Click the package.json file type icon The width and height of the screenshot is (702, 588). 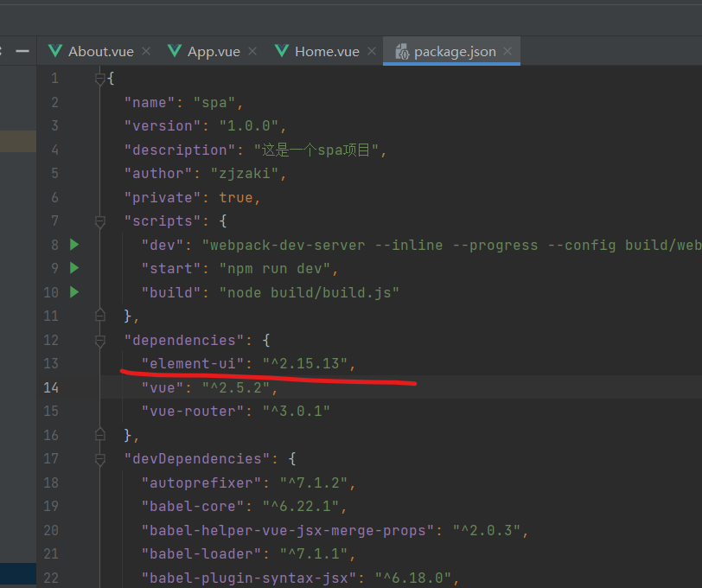coord(402,52)
